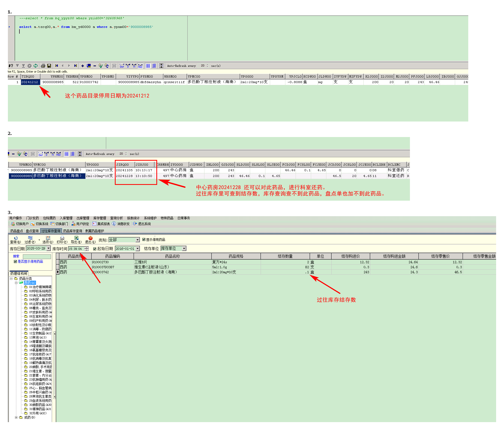Switch to the 药品盘点 tab
504x430 pixels.
point(17,231)
